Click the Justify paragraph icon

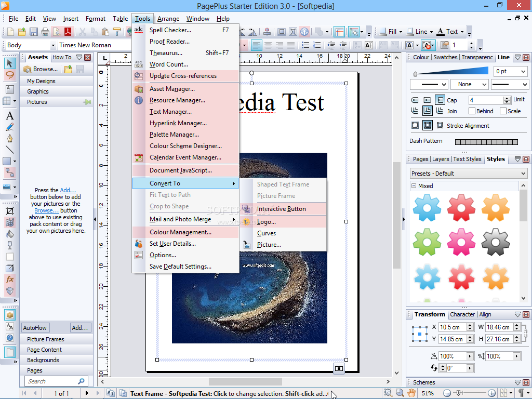(x=291, y=45)
